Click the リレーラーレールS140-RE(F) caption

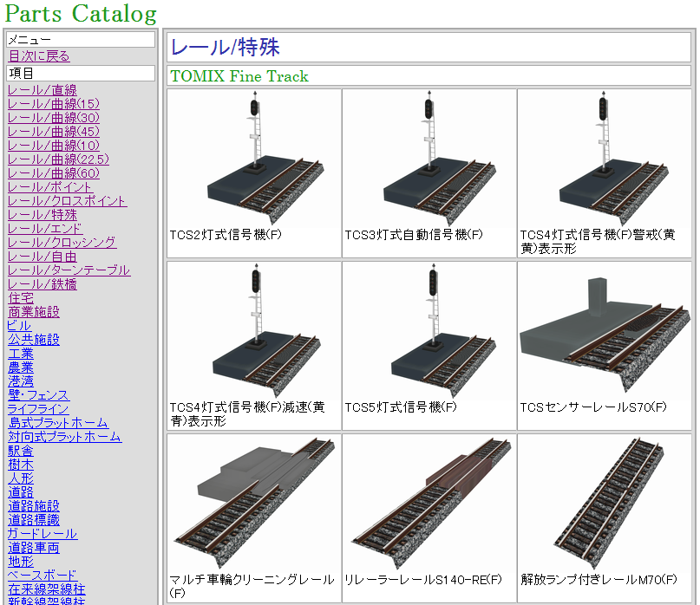423,580
